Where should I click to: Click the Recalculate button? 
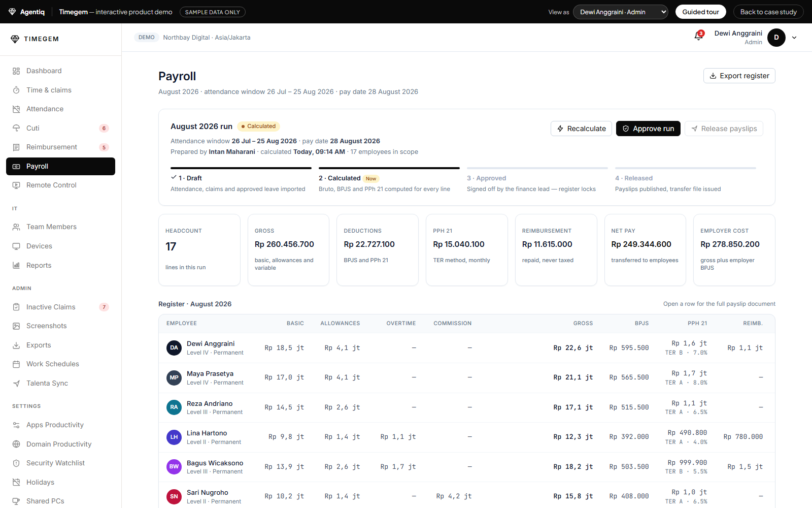click(x=581, y=129)
